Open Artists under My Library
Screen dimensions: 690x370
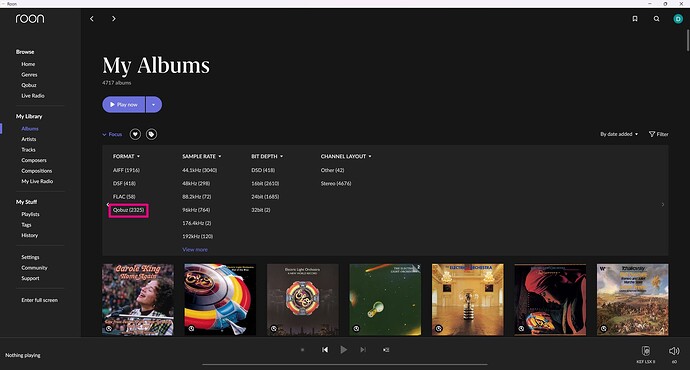point(29,139)
